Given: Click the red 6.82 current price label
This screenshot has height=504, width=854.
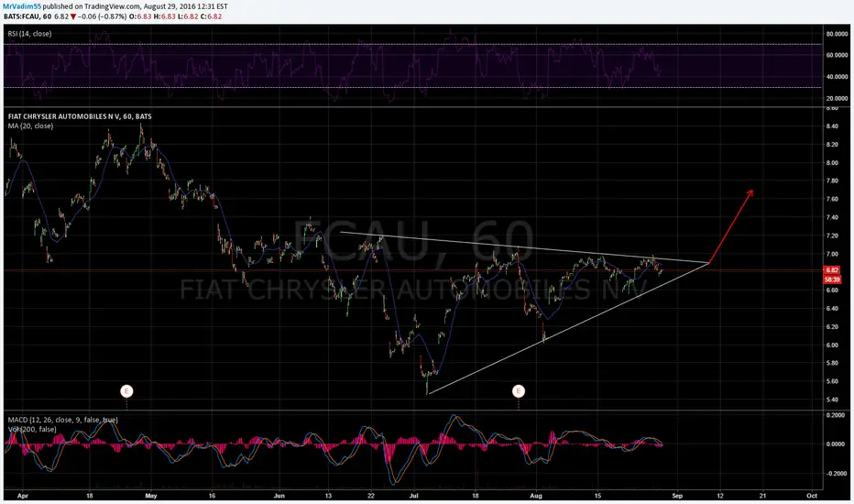Looking at the screenshot, I should click(832, 270).
